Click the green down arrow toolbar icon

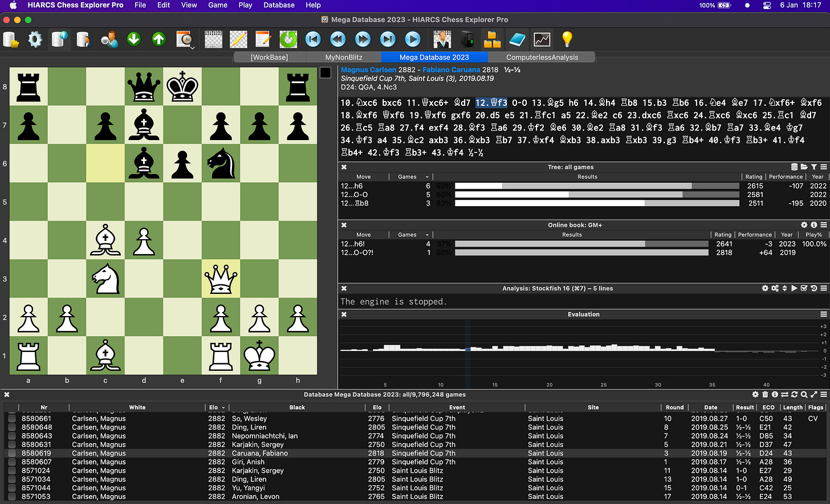[x=134, y=39]
